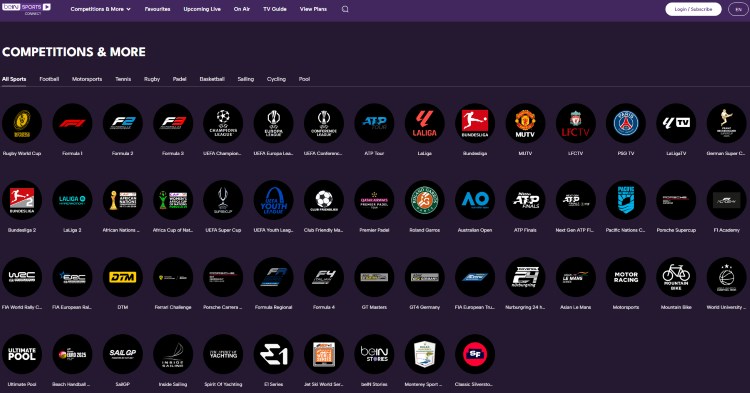Switch to the Padel tab

179,79
